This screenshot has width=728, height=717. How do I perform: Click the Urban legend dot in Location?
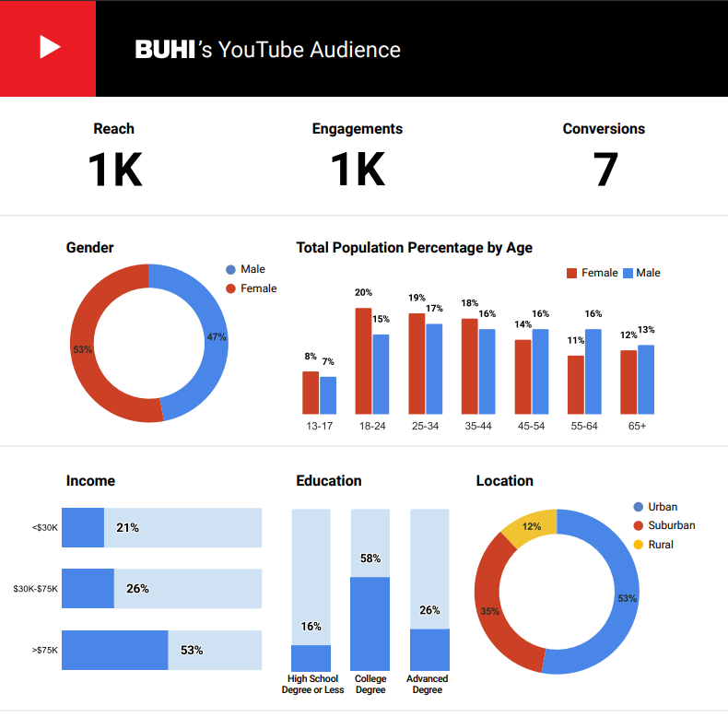(639, 507)
